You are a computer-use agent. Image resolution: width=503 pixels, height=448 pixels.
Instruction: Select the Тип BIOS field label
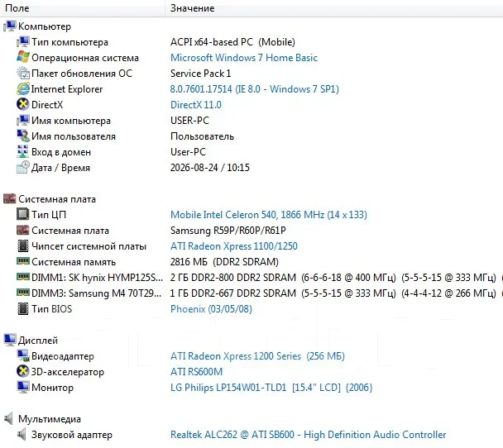51,309
